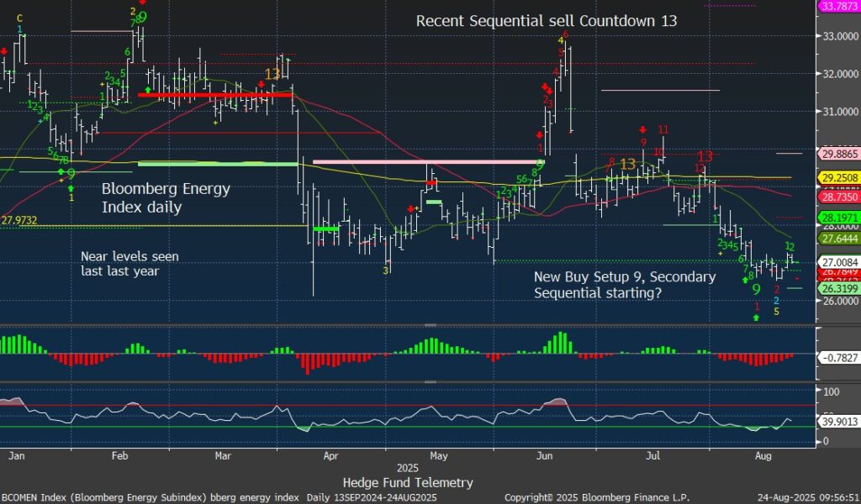Viewport: 861px width, 504px height.
Task: Select the Apr label on the time axis
Action: pos(330,455)
